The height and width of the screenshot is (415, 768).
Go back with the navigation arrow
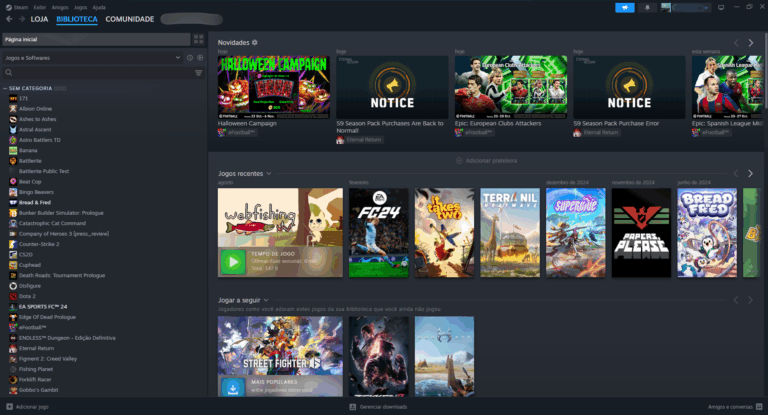click(9, 19)
